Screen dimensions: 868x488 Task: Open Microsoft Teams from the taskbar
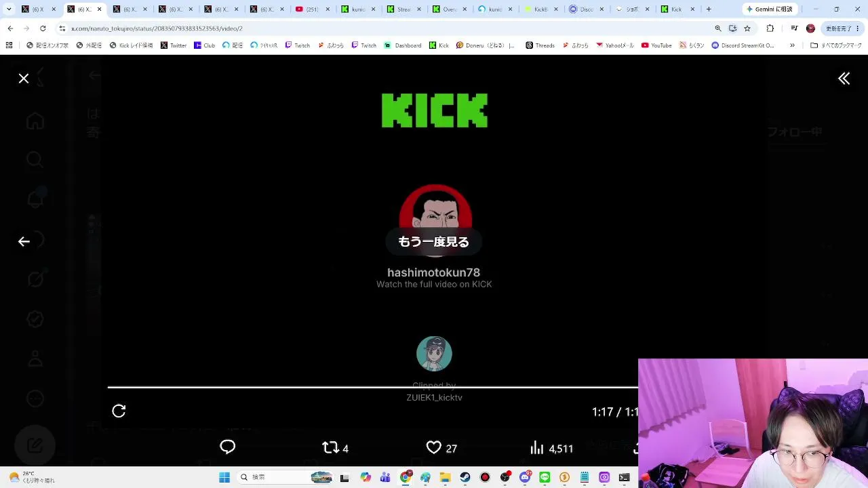pos(386,478)
